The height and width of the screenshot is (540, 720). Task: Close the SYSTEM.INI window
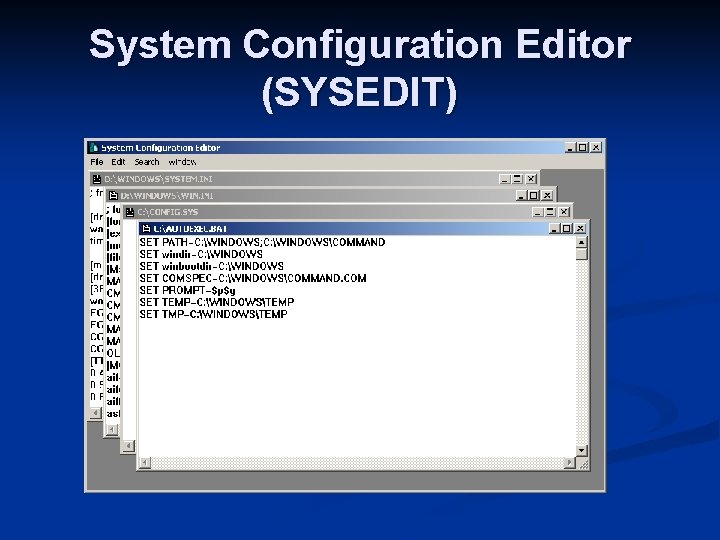coord(531,179)
